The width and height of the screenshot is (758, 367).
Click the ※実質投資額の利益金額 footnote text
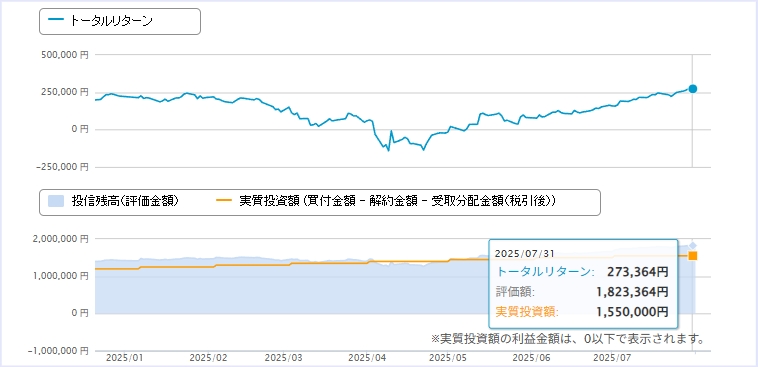coord(567,338)
